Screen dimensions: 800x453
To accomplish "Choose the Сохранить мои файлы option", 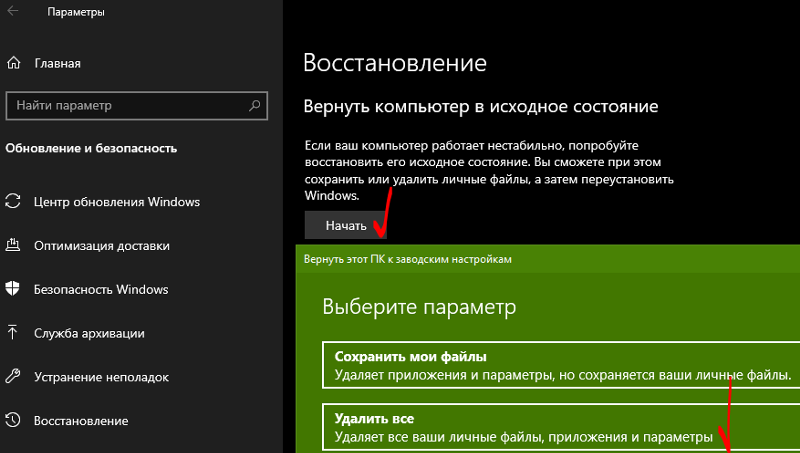I will [x=560, y=366].
